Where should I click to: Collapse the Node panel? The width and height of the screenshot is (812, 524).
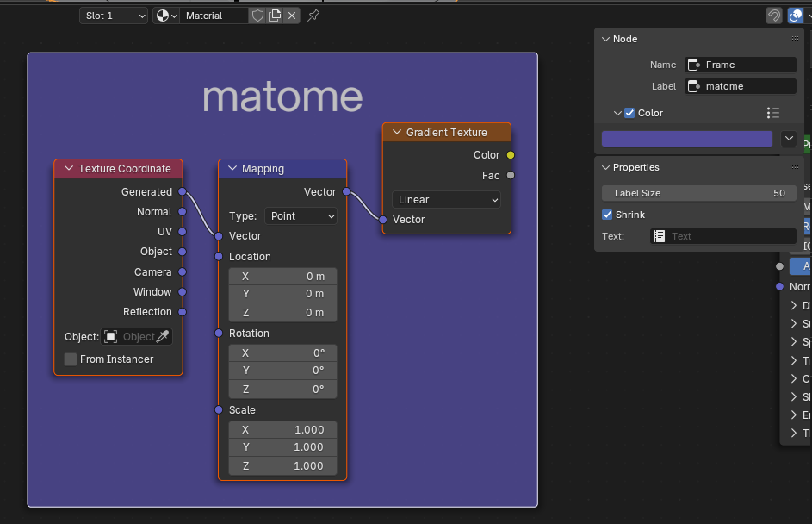(x=605, y=39)
